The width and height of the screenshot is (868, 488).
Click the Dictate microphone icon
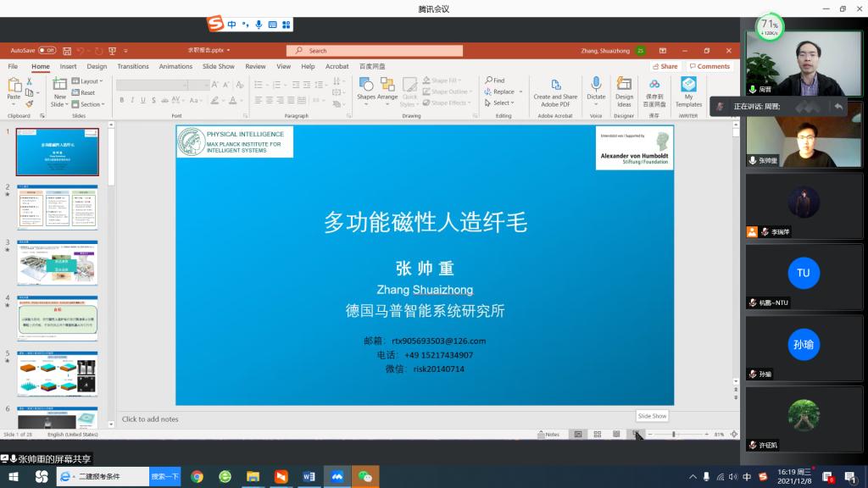tap(596, 85)
